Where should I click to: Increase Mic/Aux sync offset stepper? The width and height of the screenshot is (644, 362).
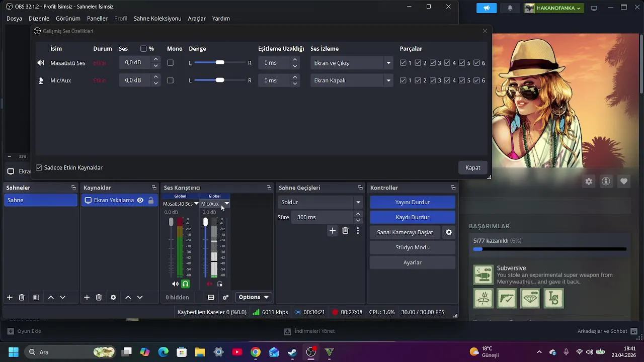(295, 77)
